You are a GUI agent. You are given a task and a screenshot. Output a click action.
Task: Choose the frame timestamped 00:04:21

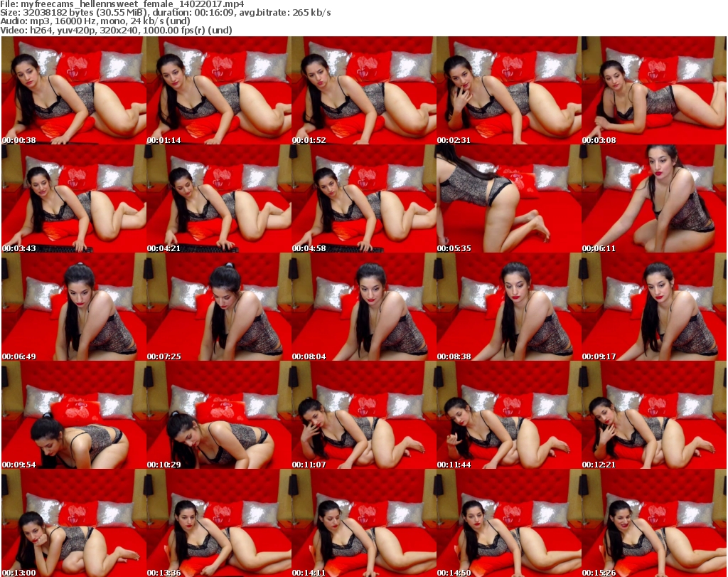point(219,198)
